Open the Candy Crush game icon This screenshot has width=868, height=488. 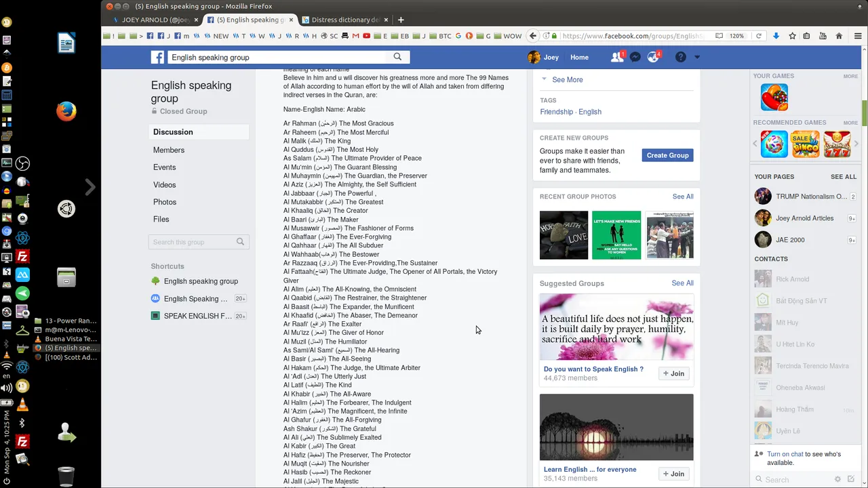pos(774,97)
